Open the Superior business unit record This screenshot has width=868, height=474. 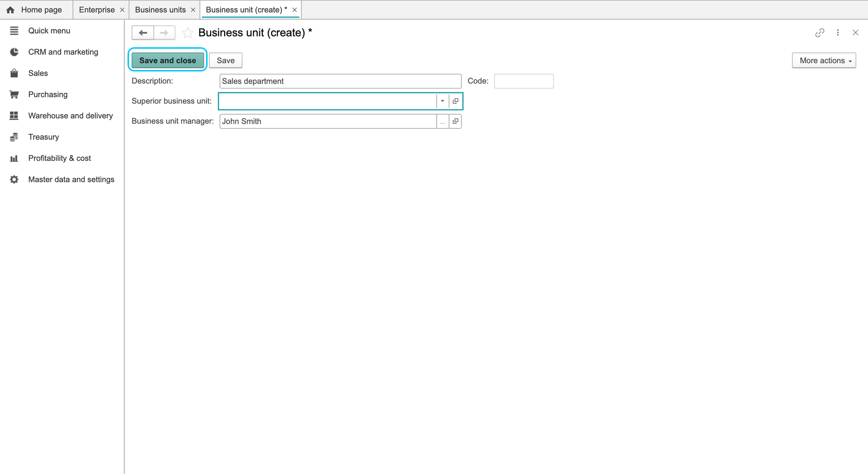456,101
